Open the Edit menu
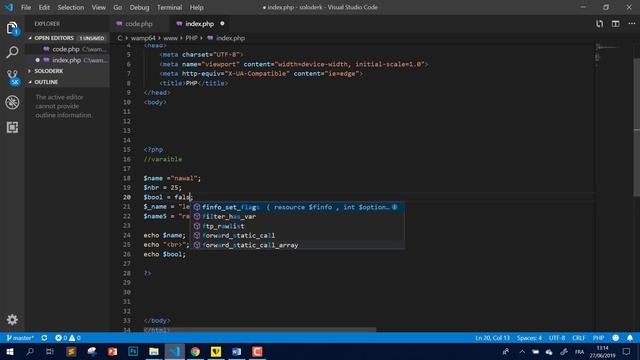 [44, 7]
